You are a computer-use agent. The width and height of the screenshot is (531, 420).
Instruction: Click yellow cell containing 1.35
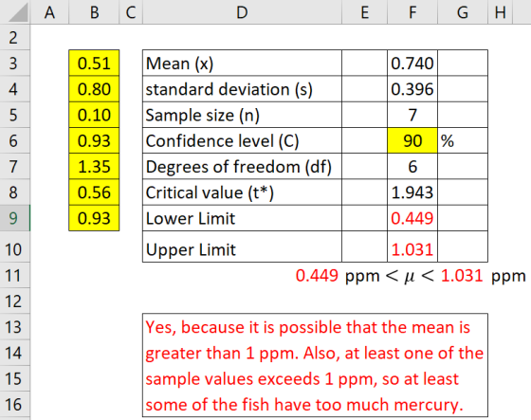click(x=94, y=166)
